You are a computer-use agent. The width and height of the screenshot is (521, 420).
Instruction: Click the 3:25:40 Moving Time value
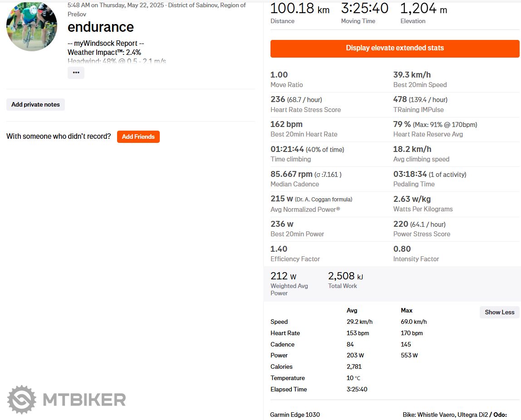tap(364, 9)
